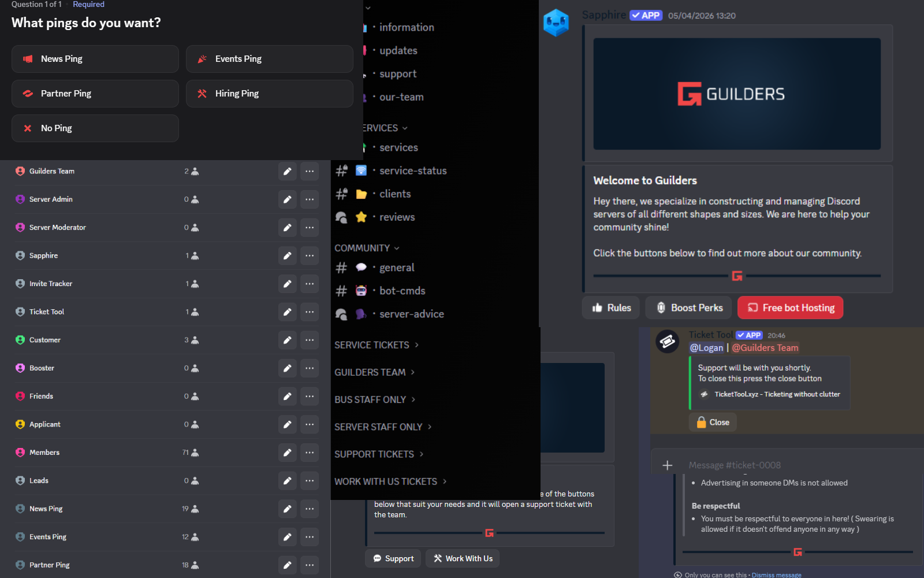The width and height of the screenshot is (924, 578).
Task: Select the No Ping option
Action: point(95,128)
